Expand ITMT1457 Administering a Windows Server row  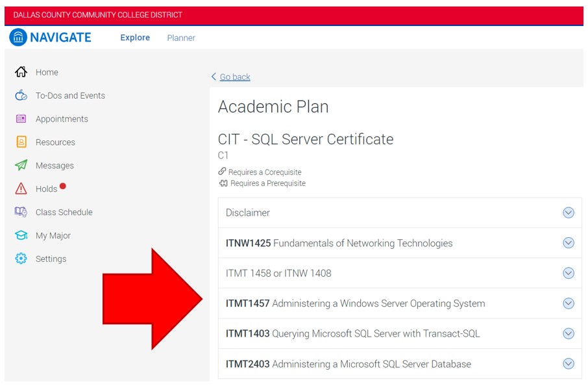click(569, 303)
